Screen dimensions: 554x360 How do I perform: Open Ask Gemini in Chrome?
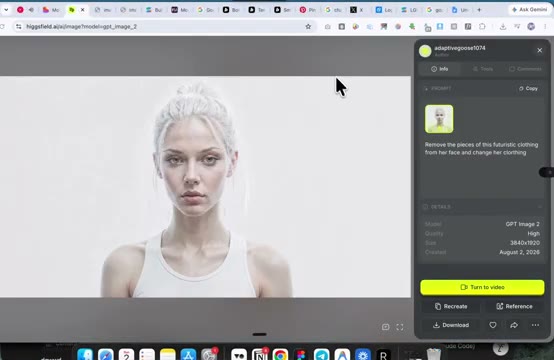pyautogui.click(x=529, y=10)
